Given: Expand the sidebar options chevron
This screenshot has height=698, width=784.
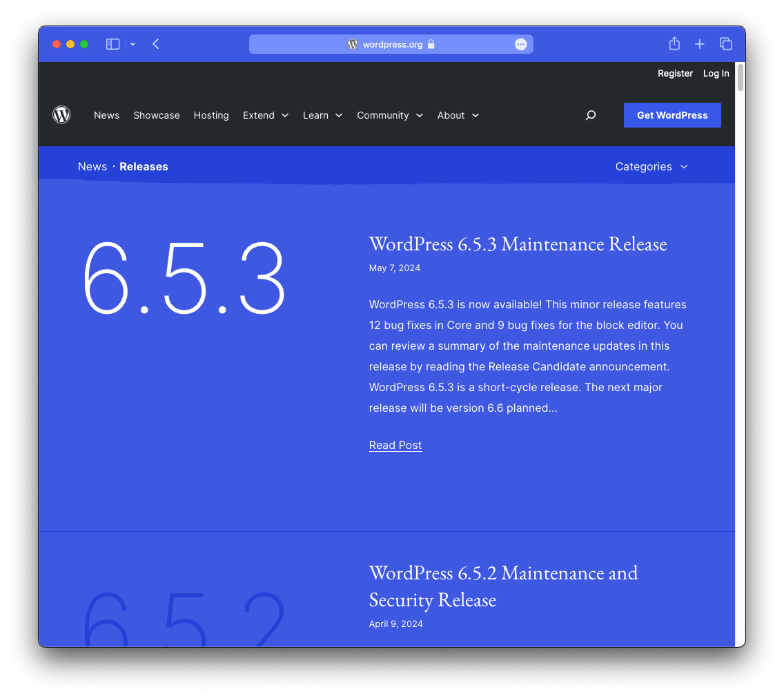Looking at the screenshot, I should [133, 44].
